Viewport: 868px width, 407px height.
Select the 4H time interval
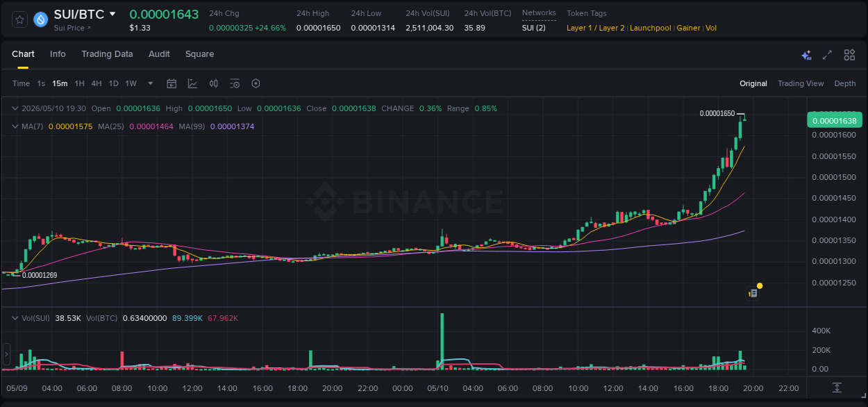[x=97, y=83]
